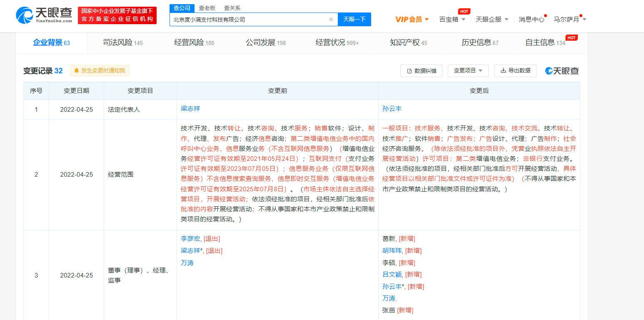644x320 pixels.
Task: Open the 变更项目 filter dropdown
Action: tap(467, 70)
